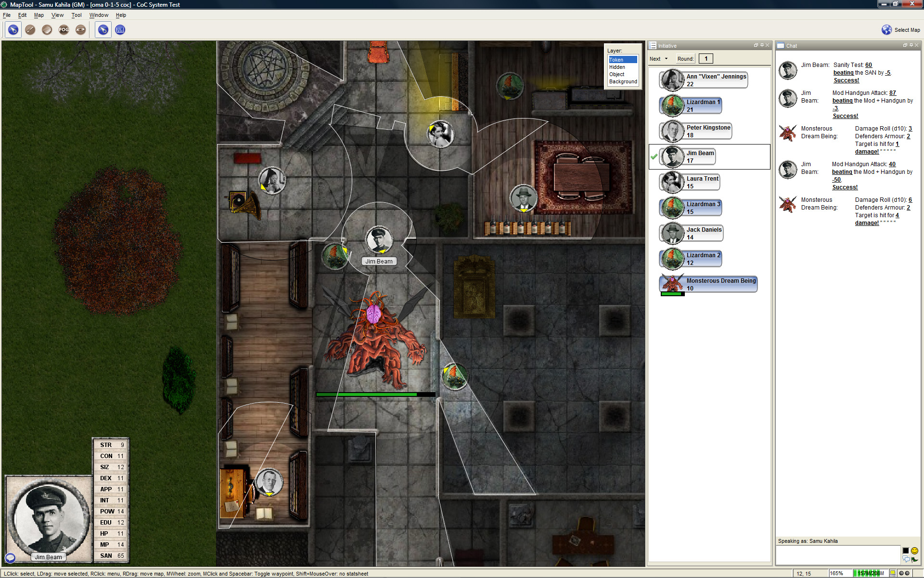Click the speech bubbles chat notification icon
924x578 pixels.
click(906, 559)
